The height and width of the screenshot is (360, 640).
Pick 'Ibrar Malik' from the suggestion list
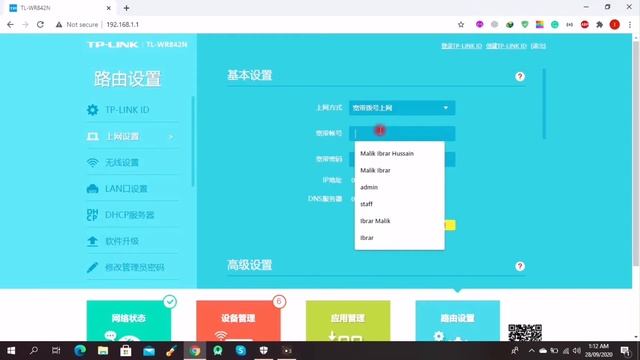400,221
